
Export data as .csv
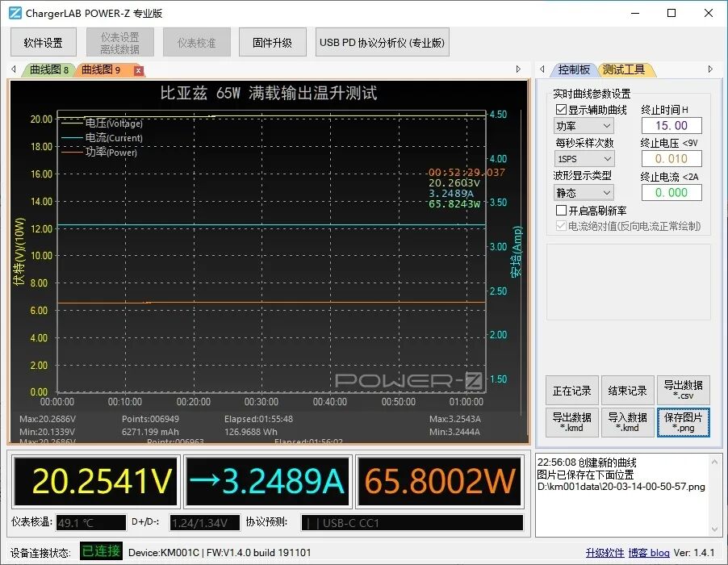tap(684, 391)
